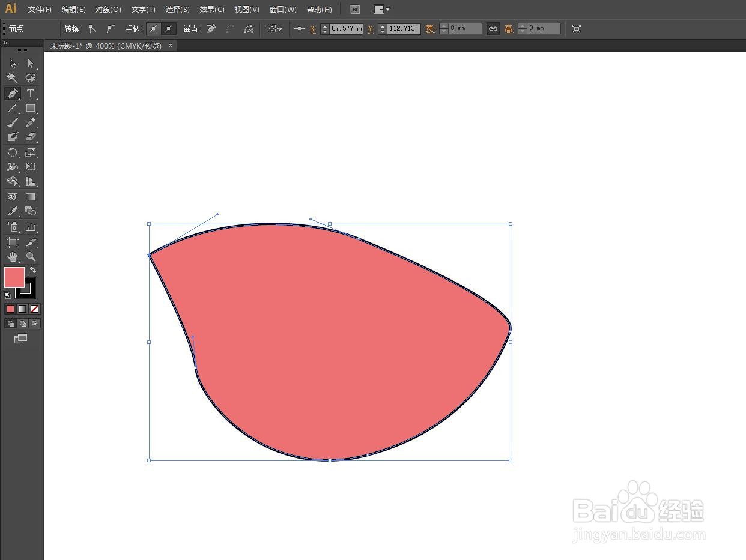
Task: Click the Y coordinate stepper arrows
Action: [x=383, y=29]
